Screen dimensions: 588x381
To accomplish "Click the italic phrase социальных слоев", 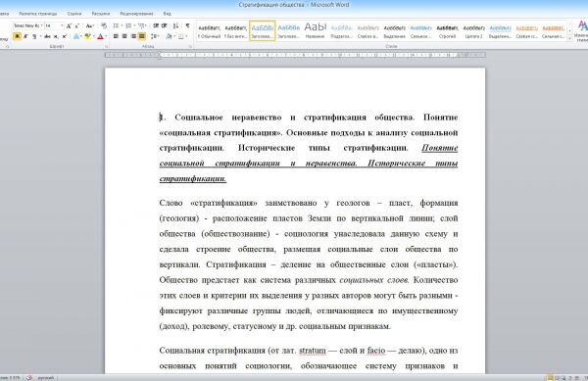I will pyautogui.click(x=374, y=280).
